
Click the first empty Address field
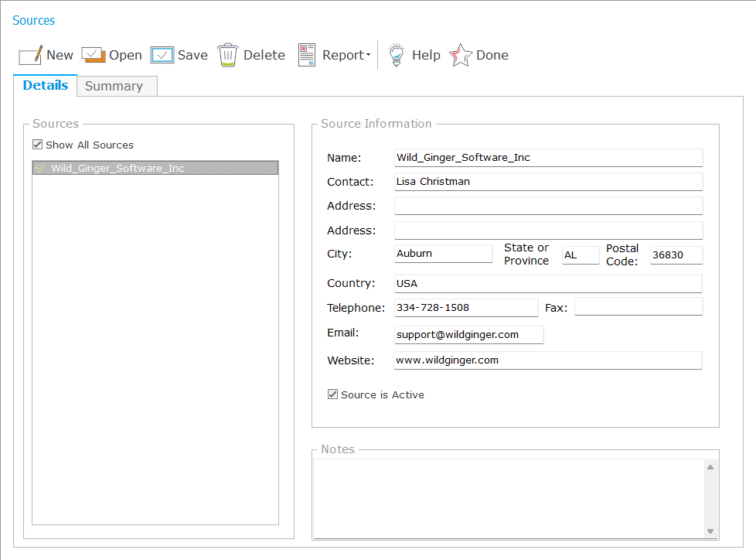[x=548, y=206]
